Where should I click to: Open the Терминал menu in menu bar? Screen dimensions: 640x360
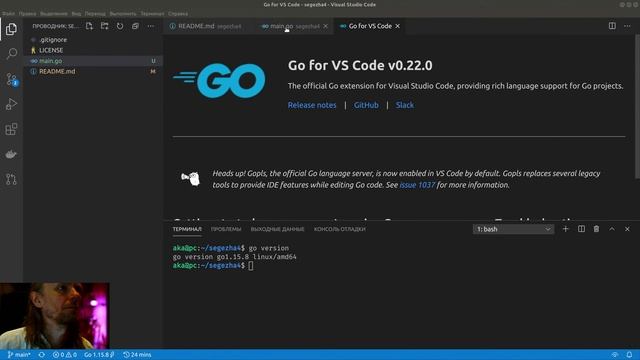click(x=152, y=13)
